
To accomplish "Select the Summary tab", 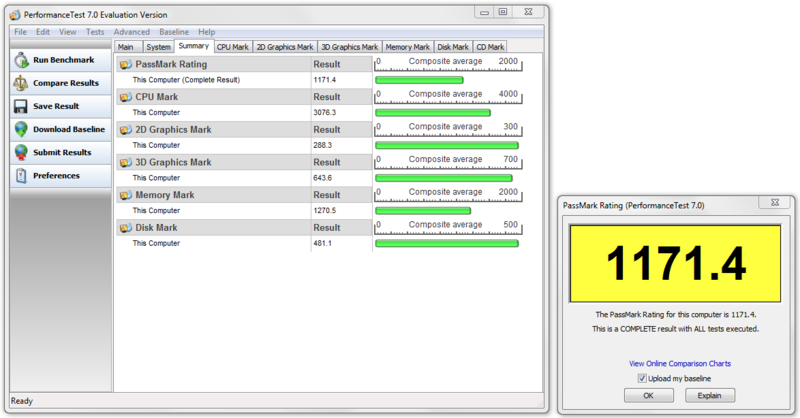I will tap(194, 46).
